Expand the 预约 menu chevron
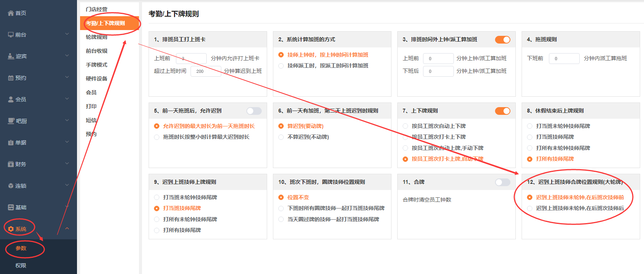The width and height of the screenshot is (644, 274). click(x=67, y=77)
